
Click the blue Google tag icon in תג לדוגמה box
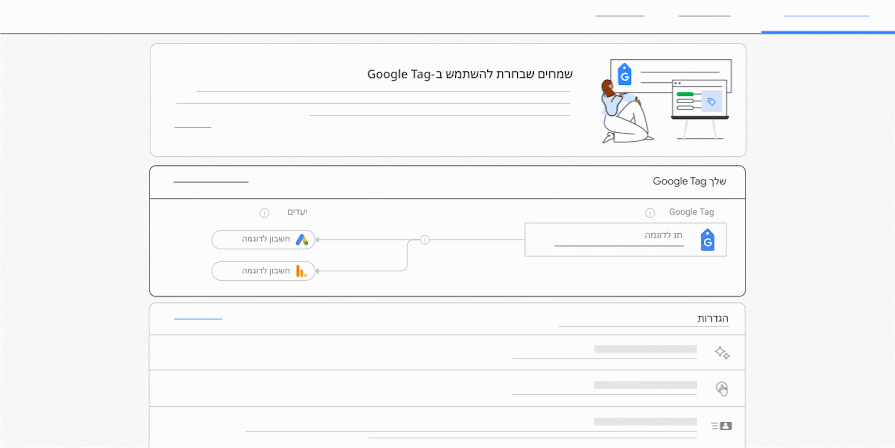pyautogui.click(x=707, y=240)
